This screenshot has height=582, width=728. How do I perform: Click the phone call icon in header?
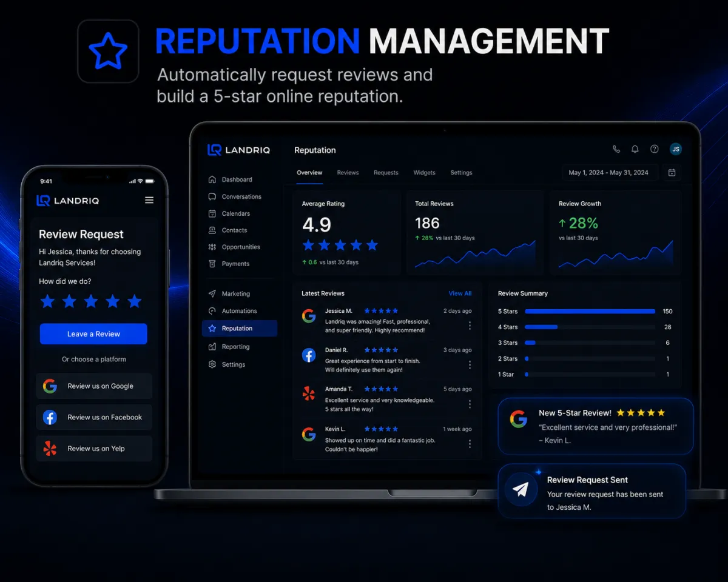point(616,149)
